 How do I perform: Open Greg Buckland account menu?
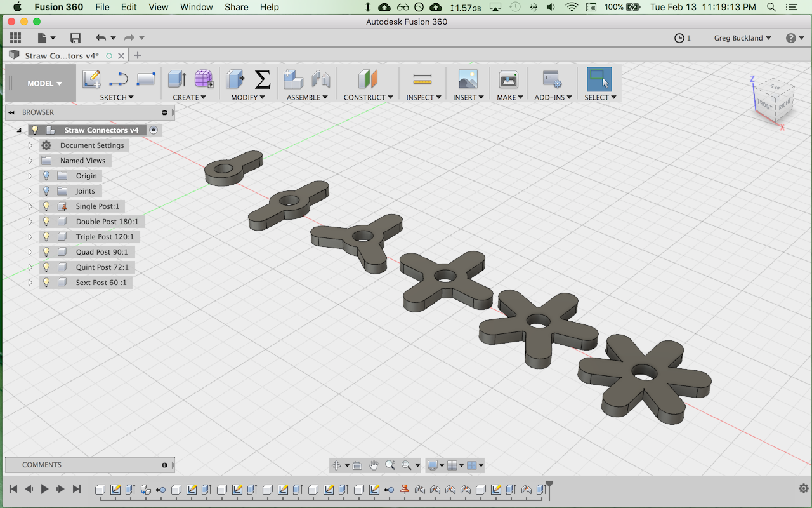(742, 38)
